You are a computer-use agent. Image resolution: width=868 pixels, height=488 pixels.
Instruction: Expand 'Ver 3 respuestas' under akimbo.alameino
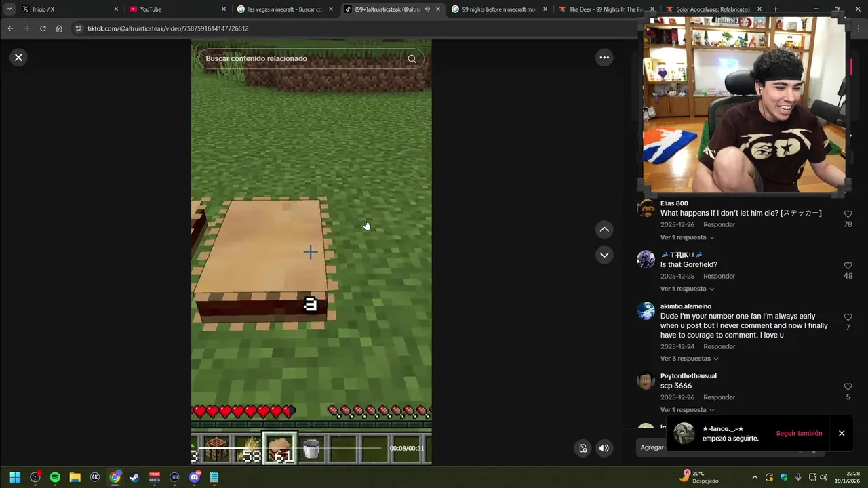tap(689, 359)
